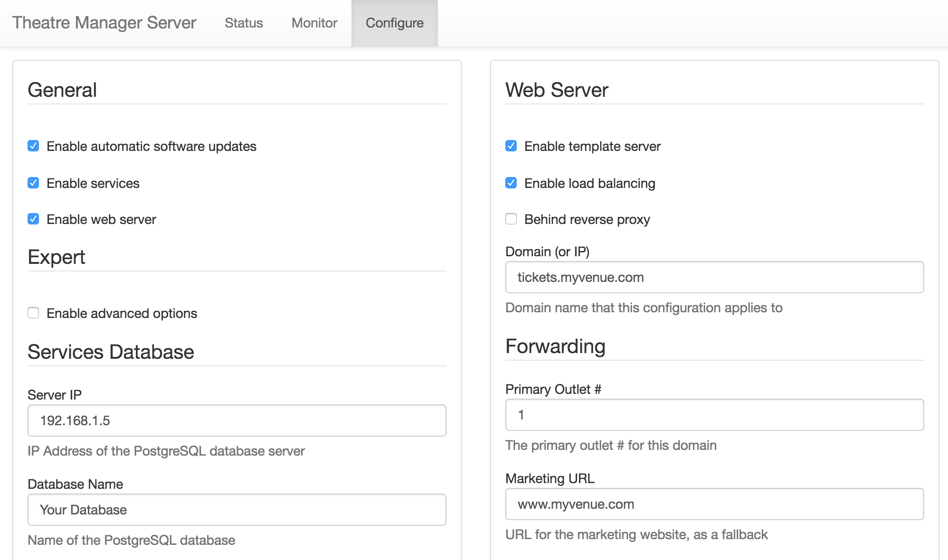Check Enable advanced options

(33, 313)
